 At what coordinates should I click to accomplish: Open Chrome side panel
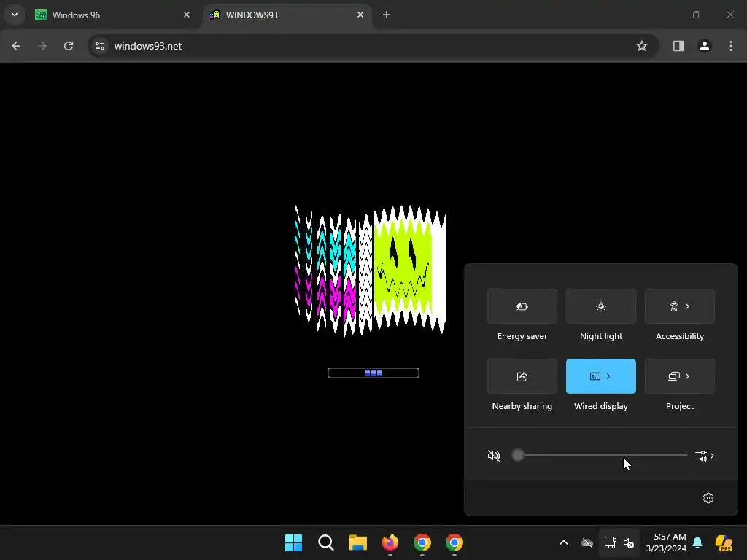pos(678,46)
